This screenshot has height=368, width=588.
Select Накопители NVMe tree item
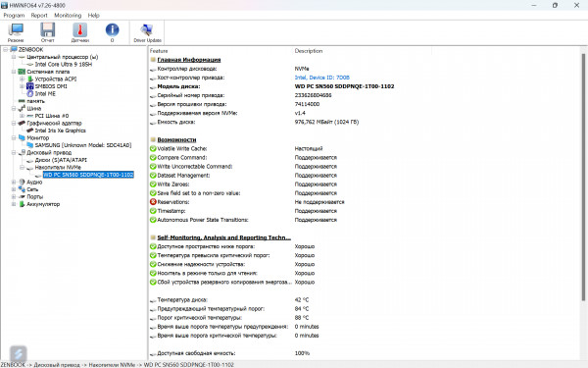coord(58,168)
